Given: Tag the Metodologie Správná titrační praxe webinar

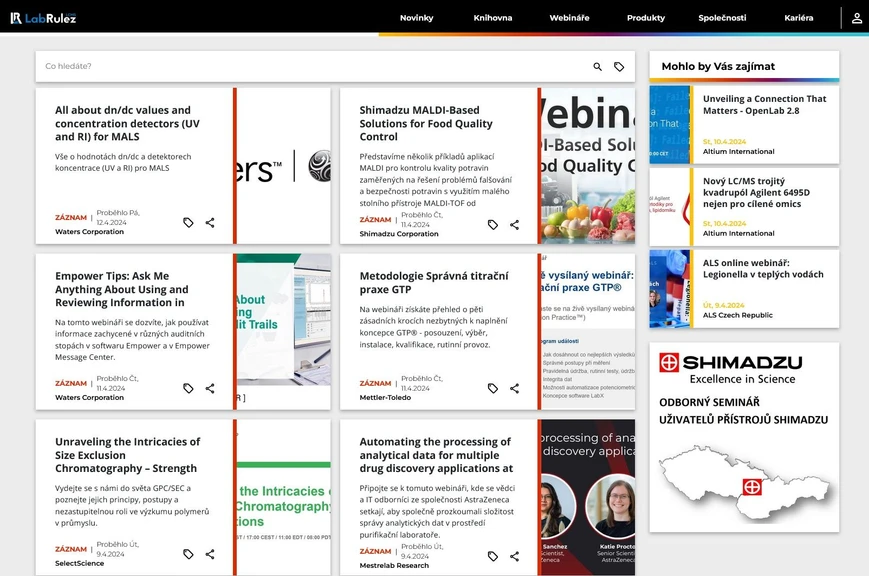Looking at the screenshot, I should (493, 388).
